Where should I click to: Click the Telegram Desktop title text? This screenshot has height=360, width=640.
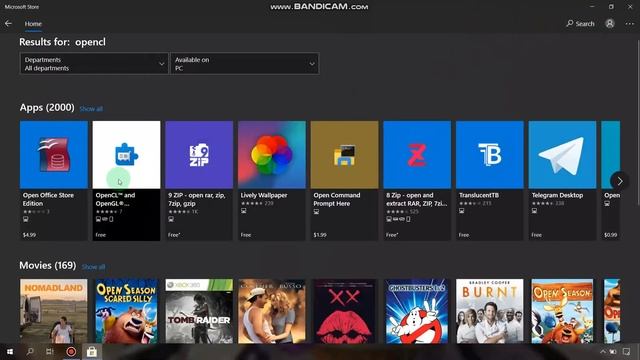(x=557, y=195)
